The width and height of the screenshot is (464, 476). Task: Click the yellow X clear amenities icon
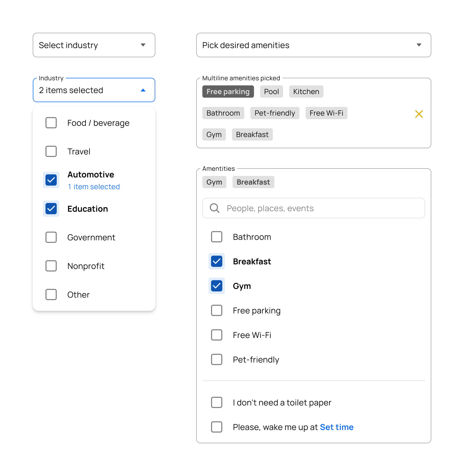coord(419,114)
